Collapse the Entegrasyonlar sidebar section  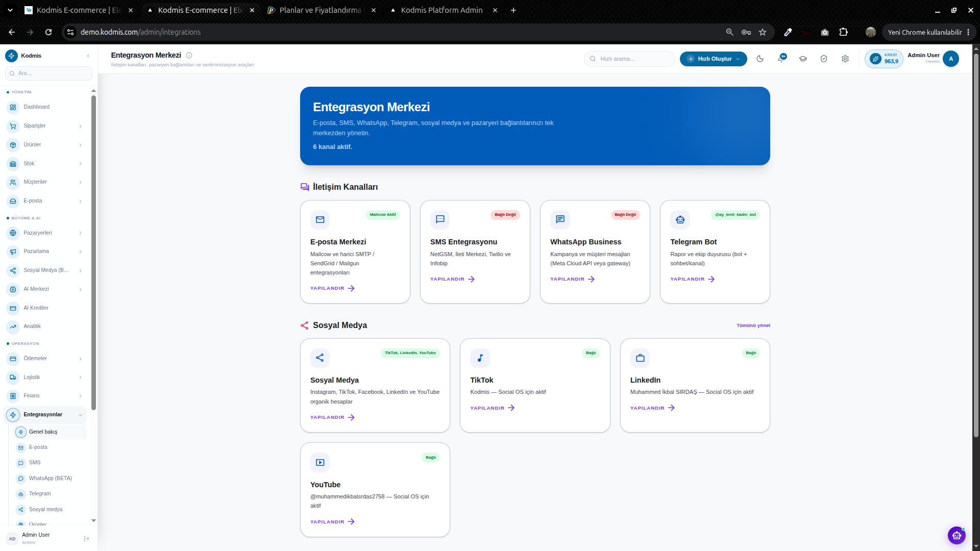[x=80, y=415]
